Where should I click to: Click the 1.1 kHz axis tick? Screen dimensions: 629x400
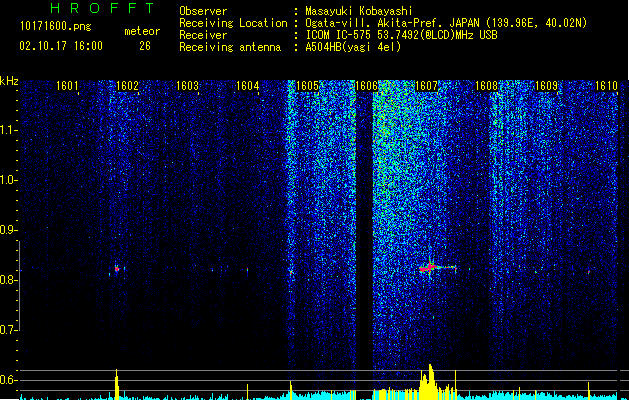click(9, 130)
